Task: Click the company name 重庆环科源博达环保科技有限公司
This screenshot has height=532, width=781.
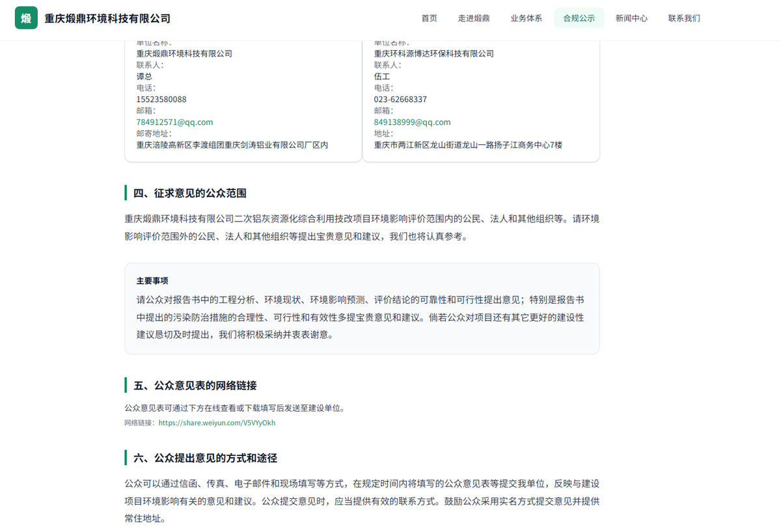Action: [x=433, y=54]
